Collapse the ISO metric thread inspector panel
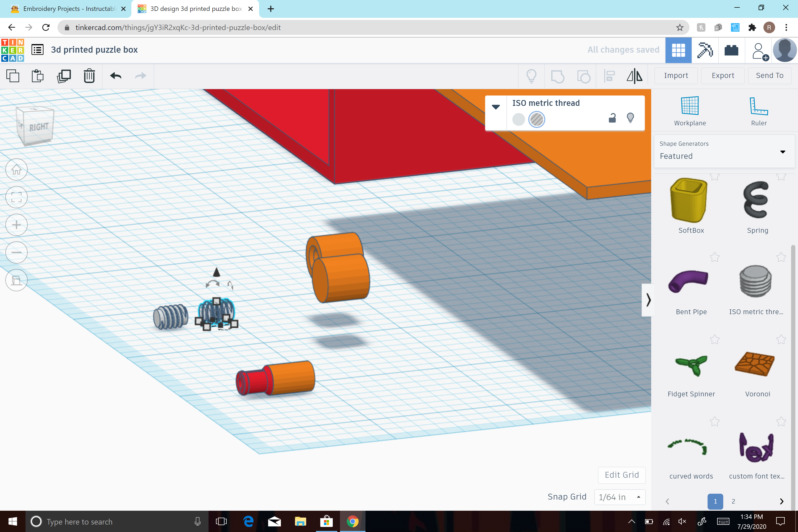The width and height of the screenshot is (798, 532). tap(496, 107)
